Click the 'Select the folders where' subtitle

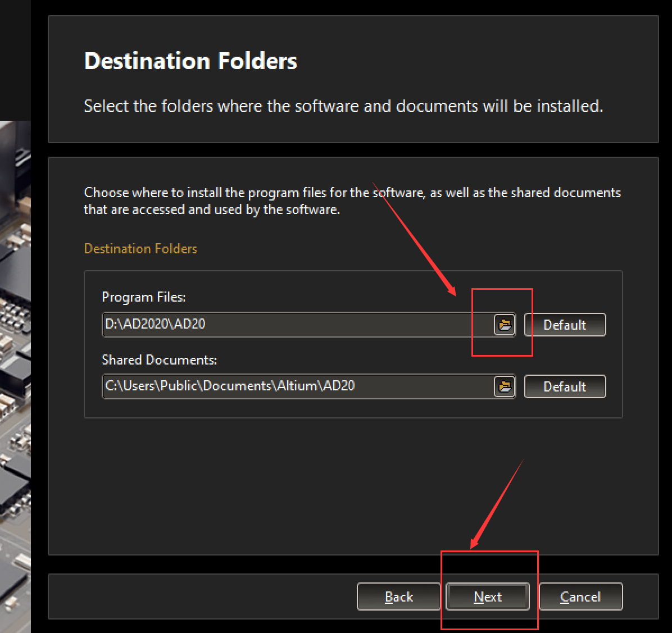tap(343, 106)
